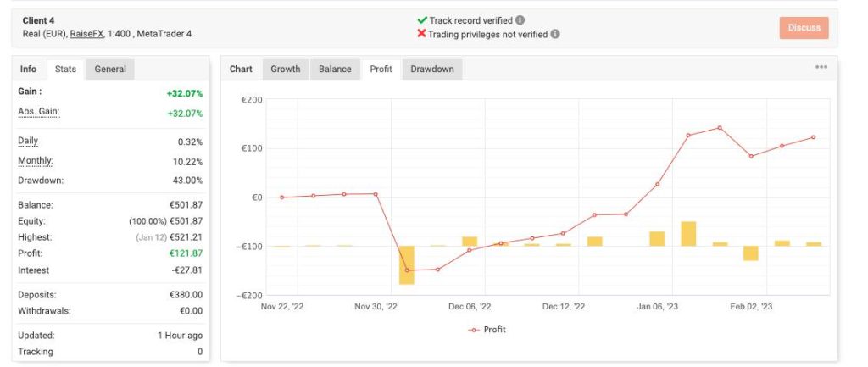This screenshot has height=367, width=868.
Task: Click the info icon beside Track record verified
Action: coord(520,20)
